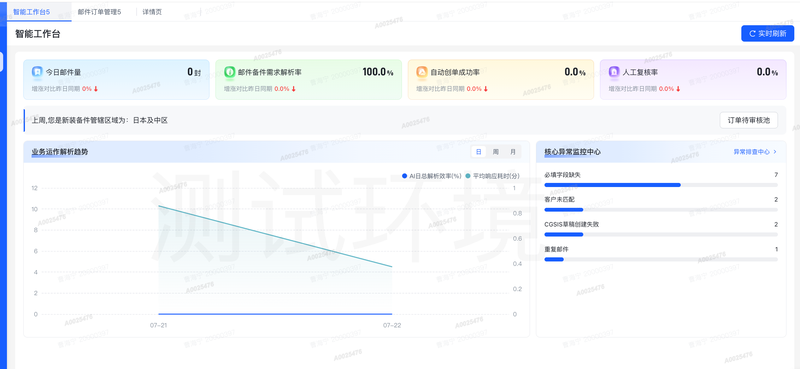The width and height of the screenshot is (800, 369).
Task: Click the CGSIS草稿创建失败 label
Action: click(571, 224)
